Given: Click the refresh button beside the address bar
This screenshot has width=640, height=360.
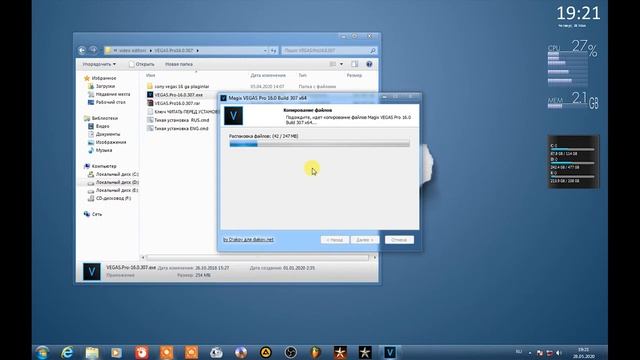Looking at the screenshot, I should (274, 51).
